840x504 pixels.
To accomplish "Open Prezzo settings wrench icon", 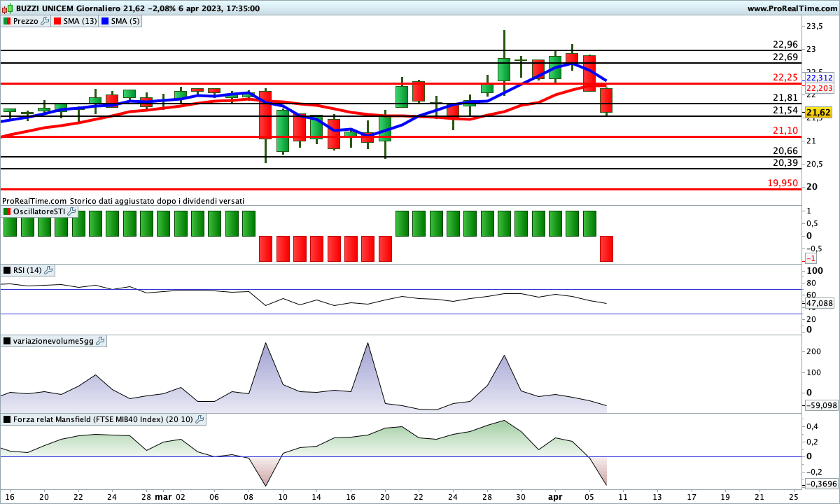I will pyautogui.click(x=45, y=21).
